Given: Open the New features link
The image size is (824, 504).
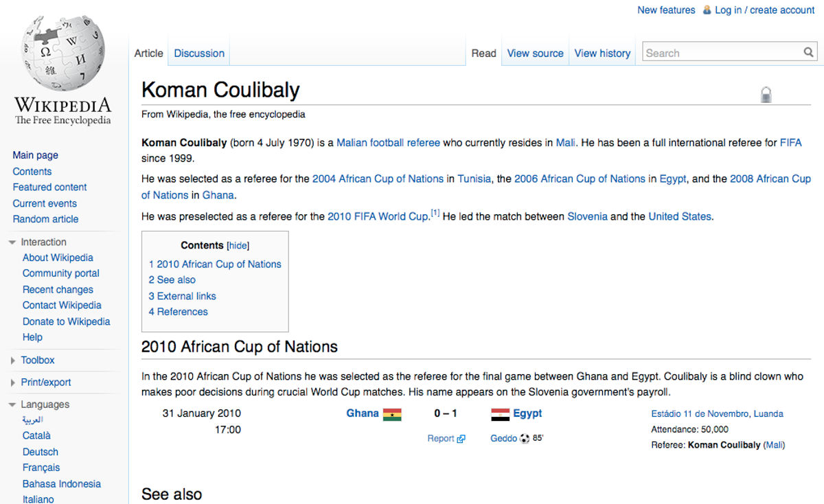Looking at the screenshot, I should tap(666, 10).
